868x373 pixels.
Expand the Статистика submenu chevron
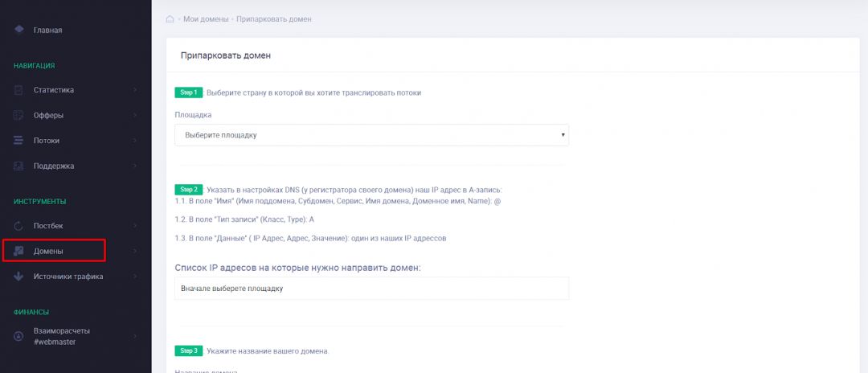[x=135, y=90]
